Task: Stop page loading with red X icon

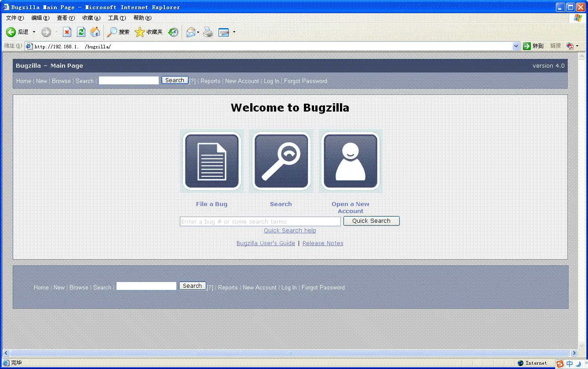Action: coord(67,32)
